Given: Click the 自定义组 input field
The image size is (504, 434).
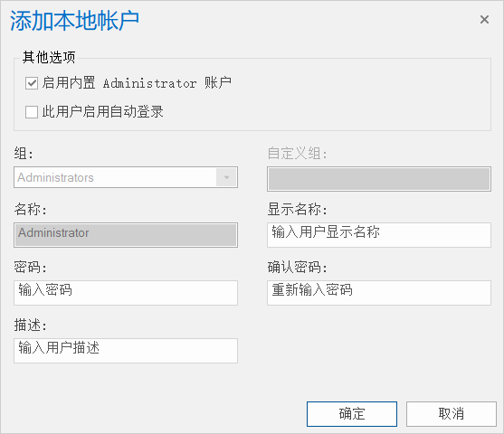Looking at the screenshot, I should coord(379,179).
